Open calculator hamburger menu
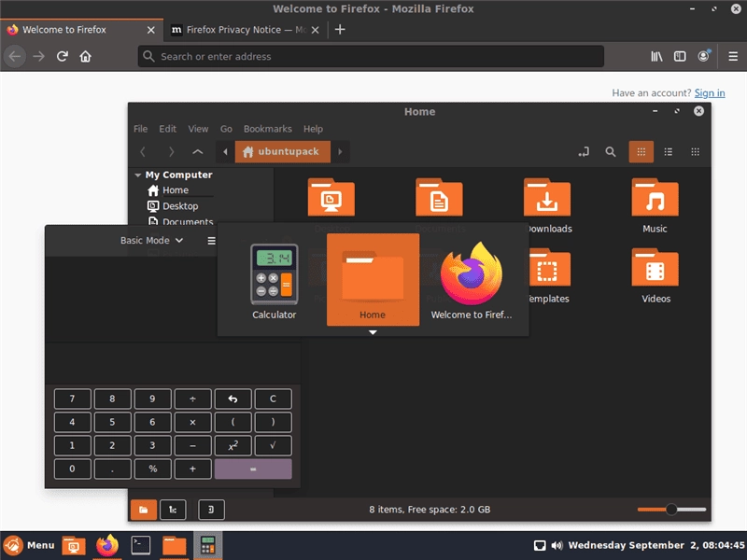The image size is (747, 560). pos(212,241)
